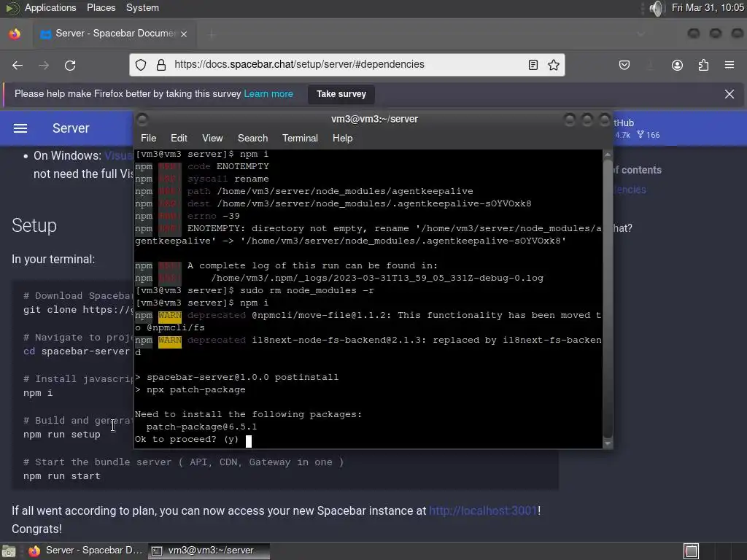Viewport: 747px width, 560px height.
Task: Open the docs navigation hamburger drawer
Action: [20, 128]
